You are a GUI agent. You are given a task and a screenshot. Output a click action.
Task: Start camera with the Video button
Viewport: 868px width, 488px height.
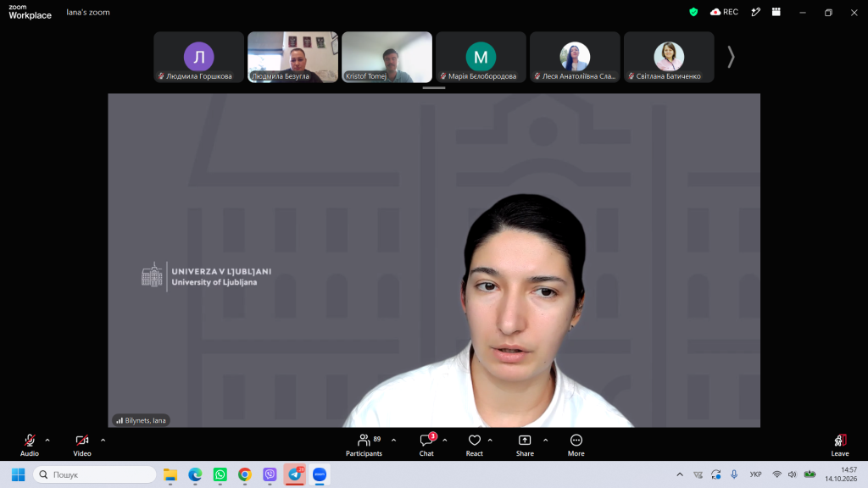pos(82,445)
